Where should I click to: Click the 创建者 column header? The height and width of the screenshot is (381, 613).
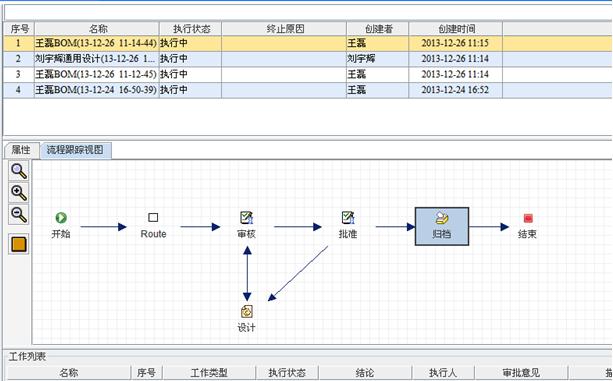(x=378, y=29)
